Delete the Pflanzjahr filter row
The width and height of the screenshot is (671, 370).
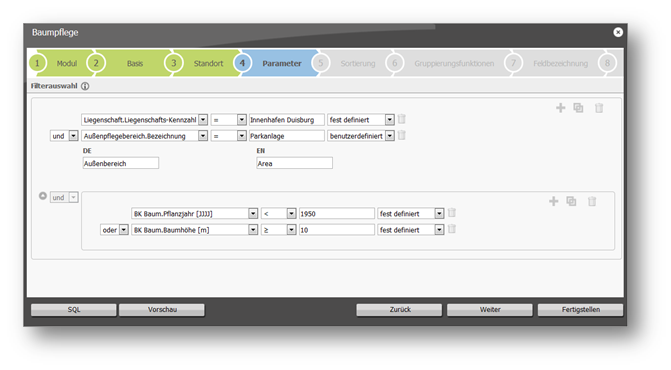(451, 213)
